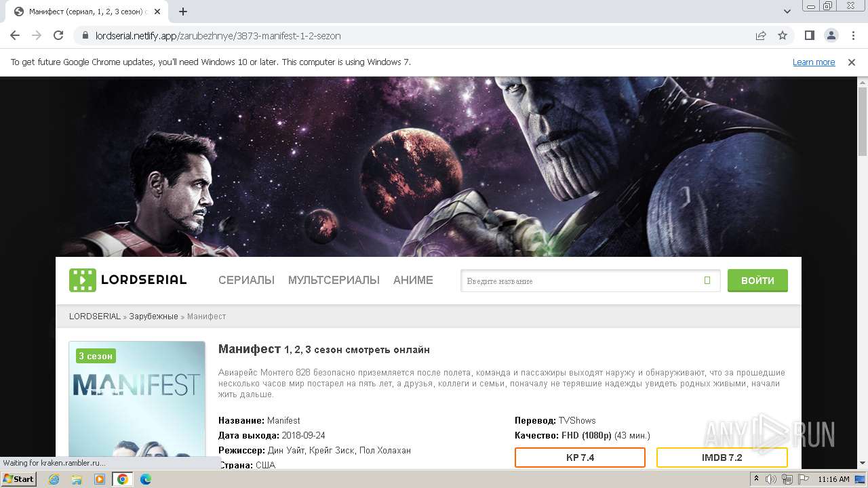Click the FHD (1080p) quality value
The height and width of the screenshot is (488, 868).
click(587, 435)
